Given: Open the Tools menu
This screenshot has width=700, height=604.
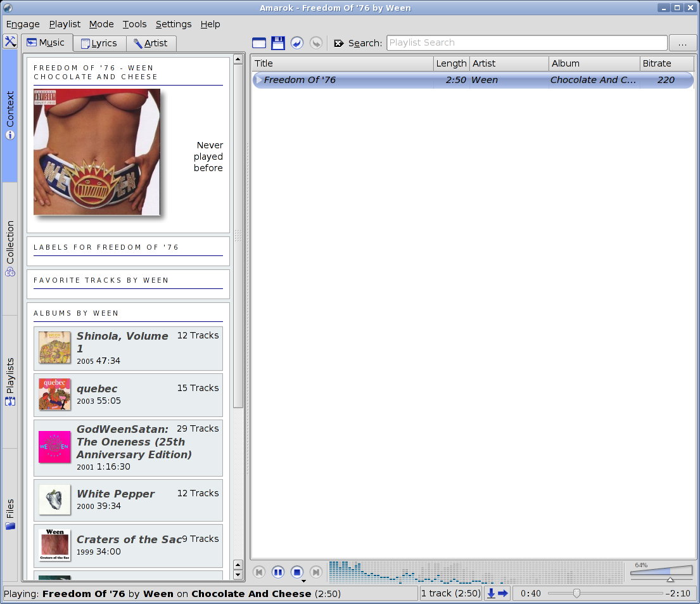Looking at the screenshot, I should (134, 24).
